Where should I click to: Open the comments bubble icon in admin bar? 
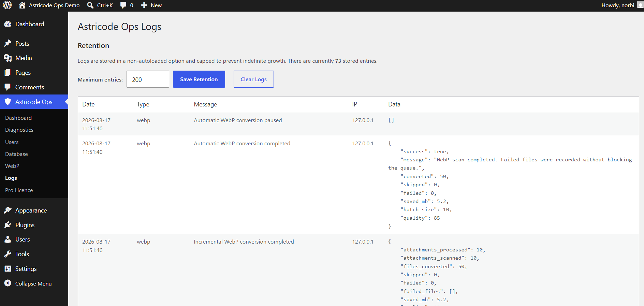[x=123, y=5]
